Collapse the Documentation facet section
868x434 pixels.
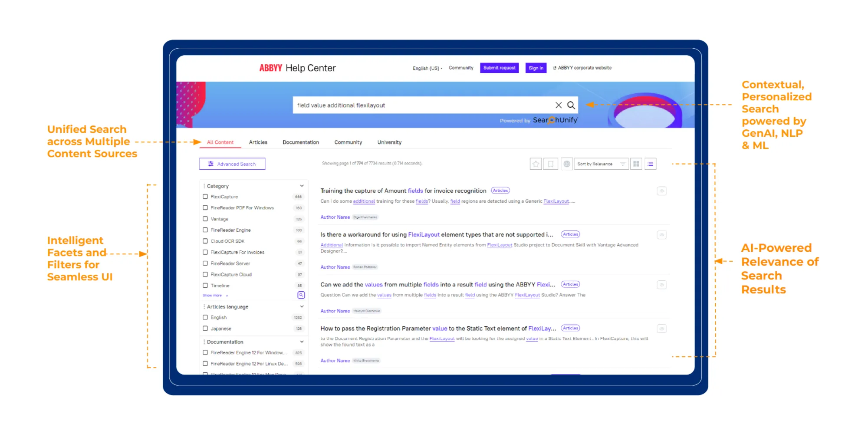302,342
